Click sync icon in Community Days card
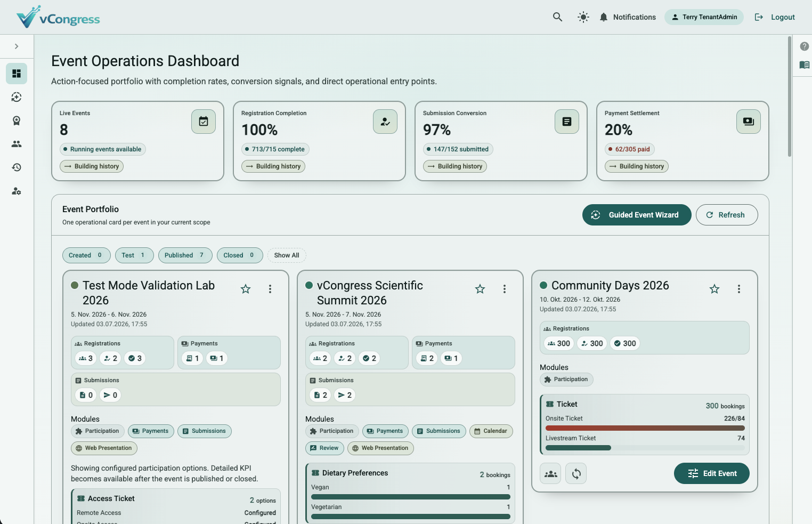The width and height of the screenshot is (812, 524). tap(576, 473)
